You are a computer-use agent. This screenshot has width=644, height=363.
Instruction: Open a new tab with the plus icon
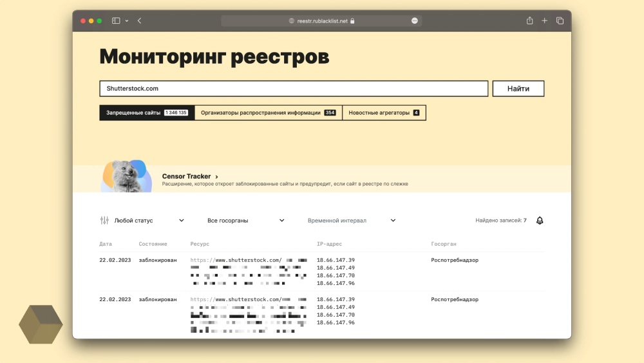[544, 21]
